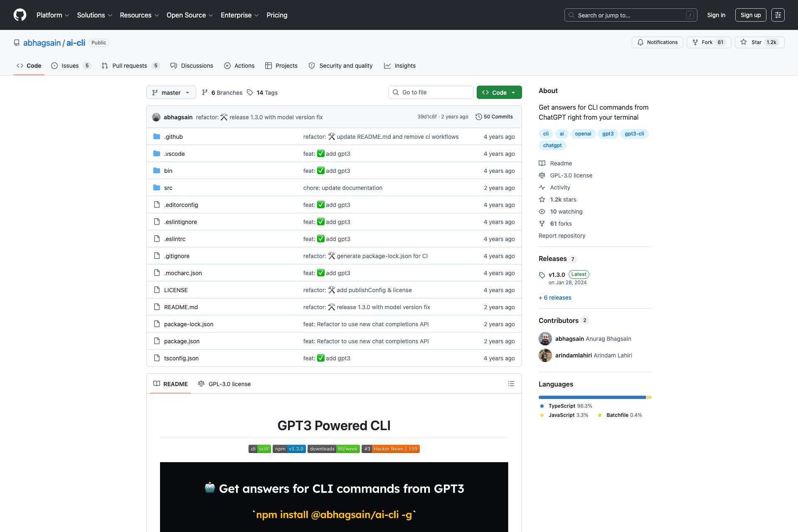This screenshot has height=532, width=798.
Task: Click the languages color bar
Action: pyautogui.click(x=594, y=397)
